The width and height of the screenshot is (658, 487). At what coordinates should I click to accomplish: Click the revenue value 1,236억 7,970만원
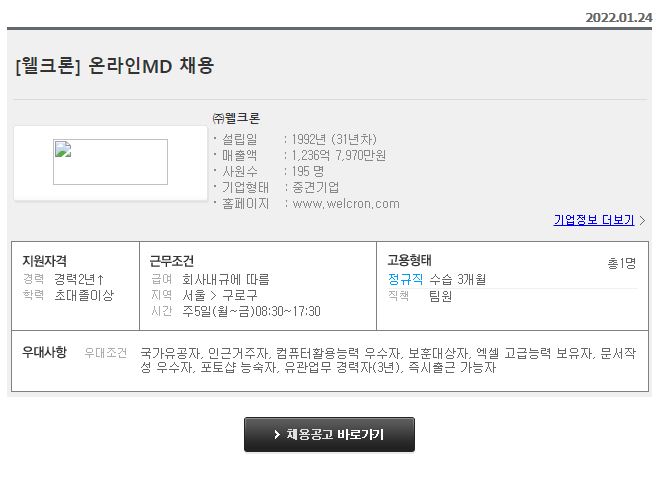[338, 155]
